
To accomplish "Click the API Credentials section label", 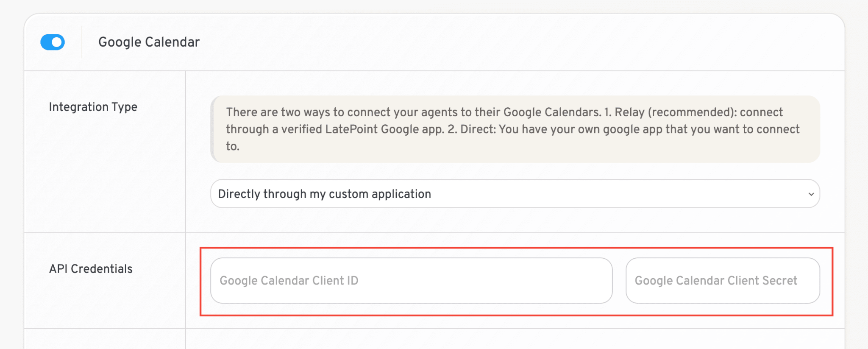I will 91,268.
